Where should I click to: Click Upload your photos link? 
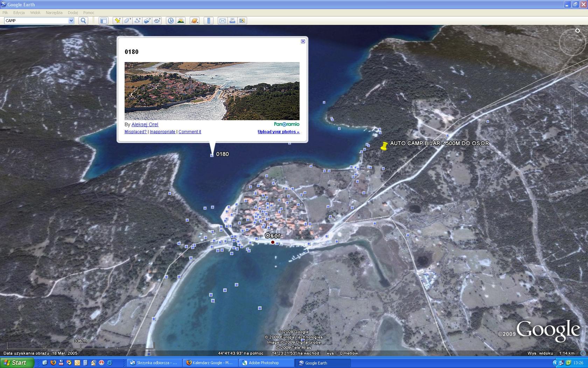[x=279, y=132]
